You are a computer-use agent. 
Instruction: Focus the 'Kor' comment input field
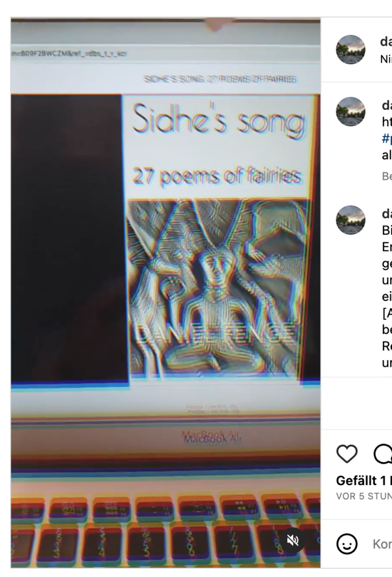(x=382, y=544)
